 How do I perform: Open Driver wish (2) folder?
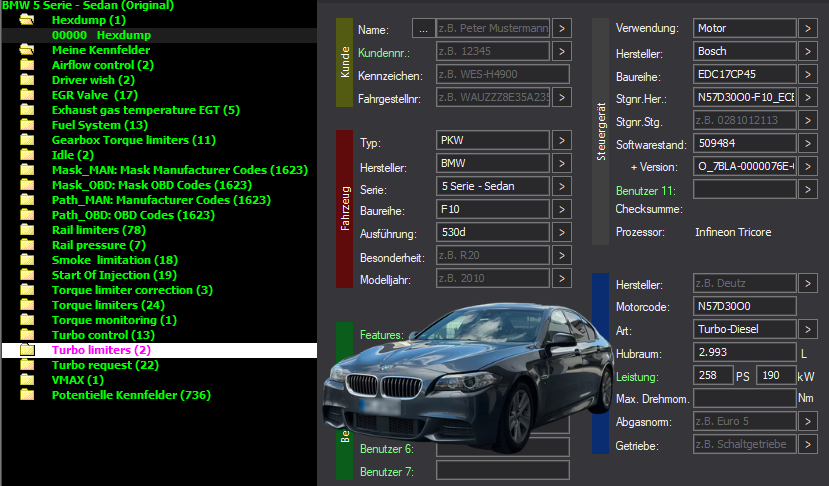coord(93,80)
